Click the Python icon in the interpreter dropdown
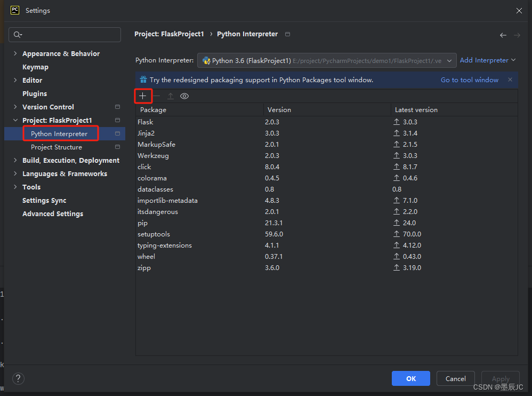 [206, 61]
